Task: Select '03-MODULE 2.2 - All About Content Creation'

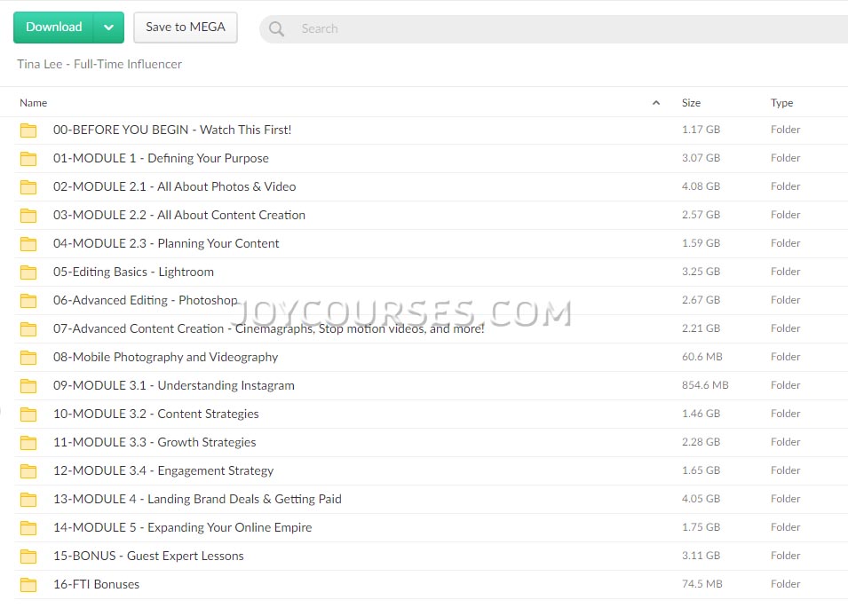Action: click(179, 215)
